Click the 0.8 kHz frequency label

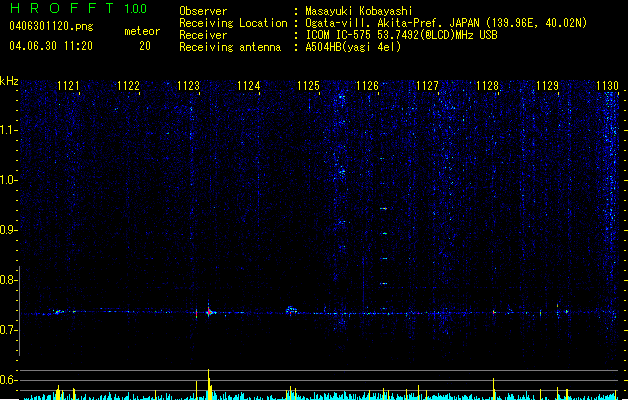(8, 280)
